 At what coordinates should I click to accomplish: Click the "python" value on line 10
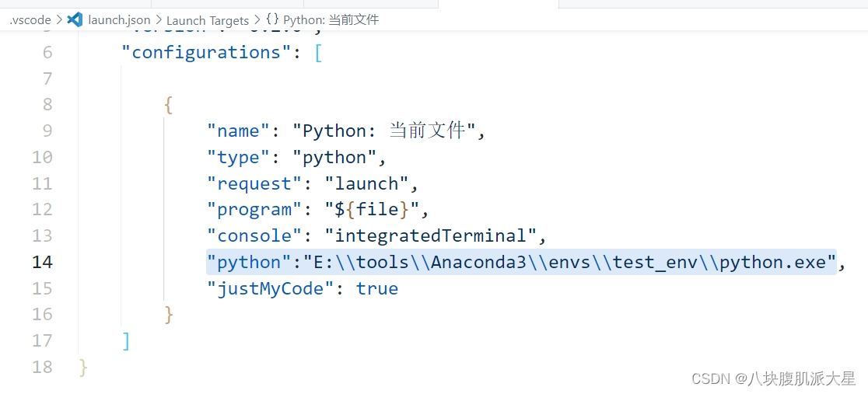tap(335, 157)
